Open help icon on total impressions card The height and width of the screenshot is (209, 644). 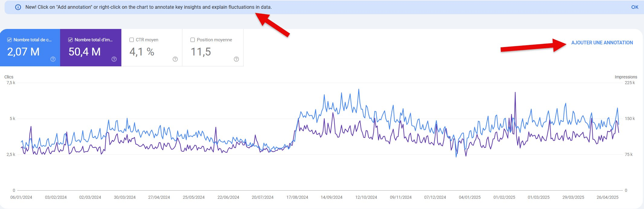click(114, 59)
